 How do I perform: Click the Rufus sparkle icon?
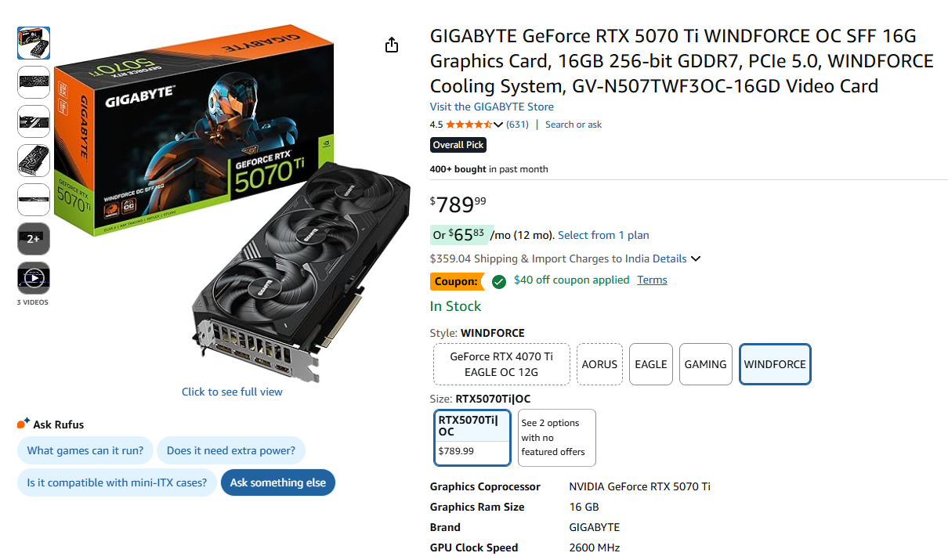(x=21, y=422)
